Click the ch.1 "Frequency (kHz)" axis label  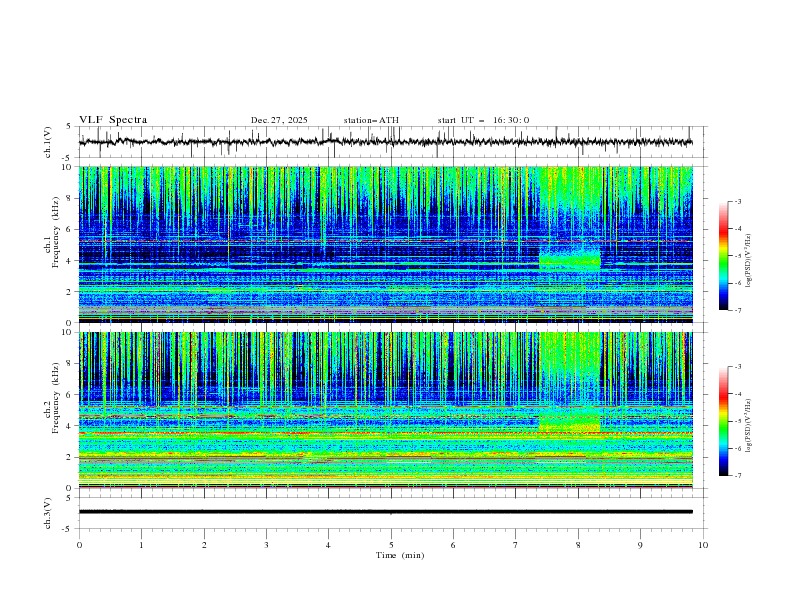56,233
